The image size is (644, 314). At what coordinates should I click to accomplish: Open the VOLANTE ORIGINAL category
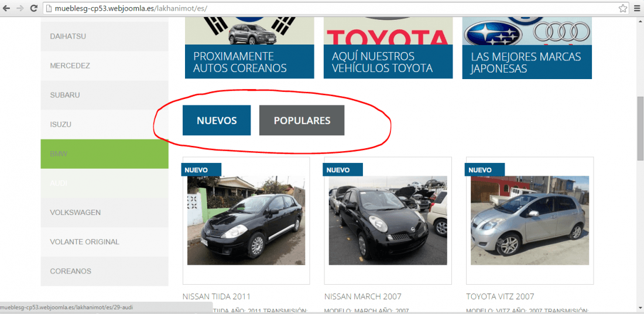(104, 242)
